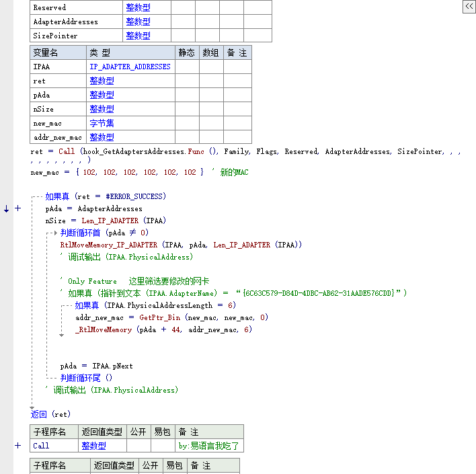
Task: Toggle 公开 cell for Call subroutine
Action: (x=138, y=446)
